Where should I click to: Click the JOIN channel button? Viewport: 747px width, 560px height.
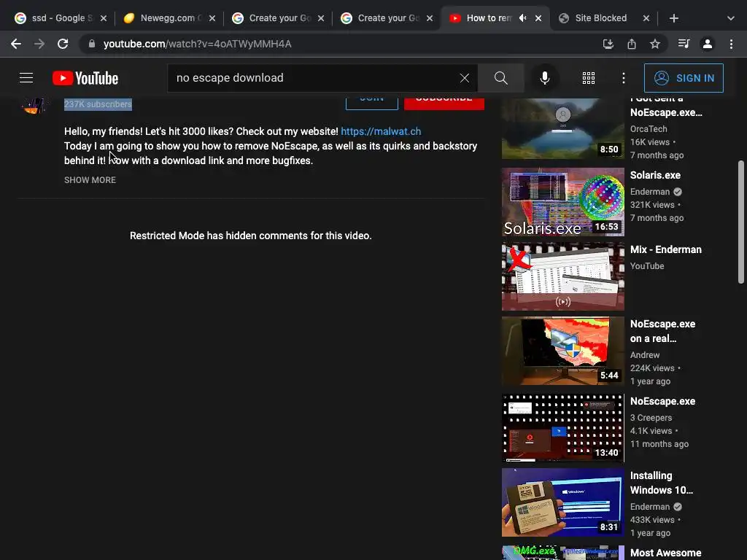click(371, 103)
